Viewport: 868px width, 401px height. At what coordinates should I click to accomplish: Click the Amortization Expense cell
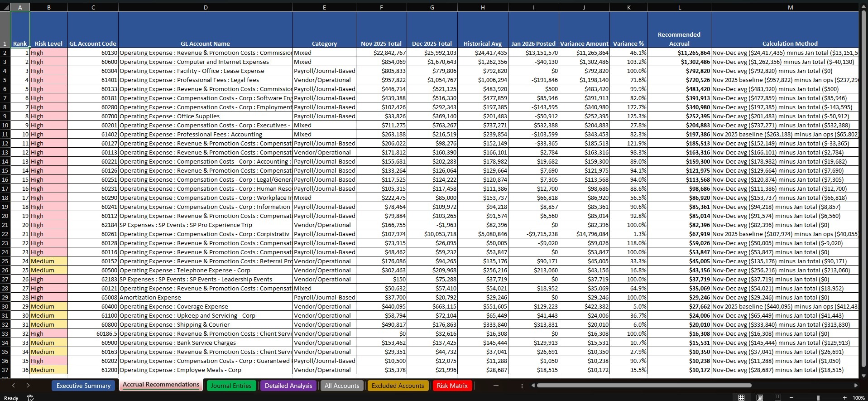pos(206,297)
